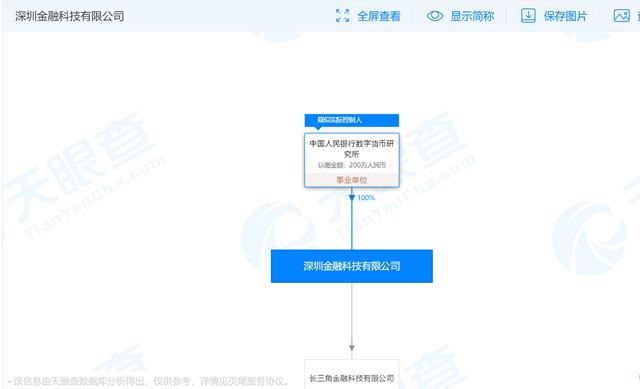
Task: Select the 事业单位 label on shareholder card
Action: 351,180
